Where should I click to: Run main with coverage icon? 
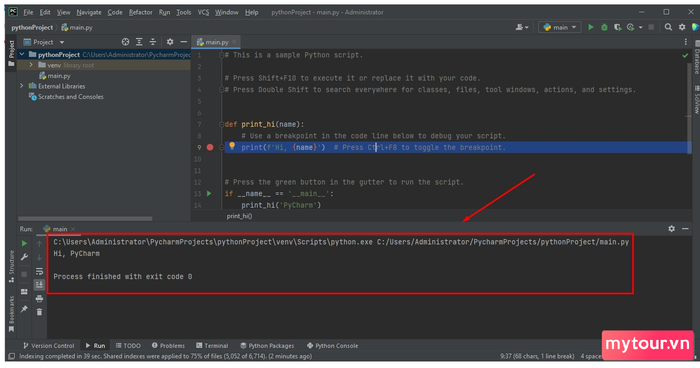[x=617, y=27]
